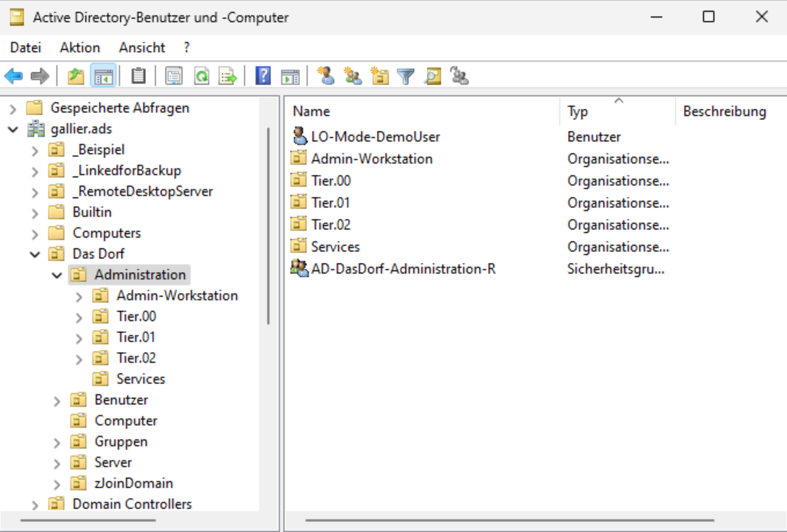
Task: Select Tier.02 entry in list pane
Action: [331, 224]
